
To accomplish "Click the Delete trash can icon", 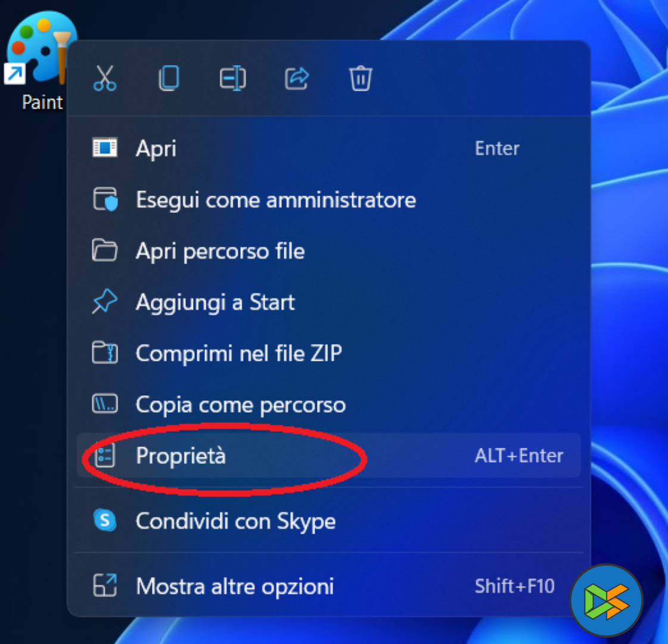I will point(361,79).
